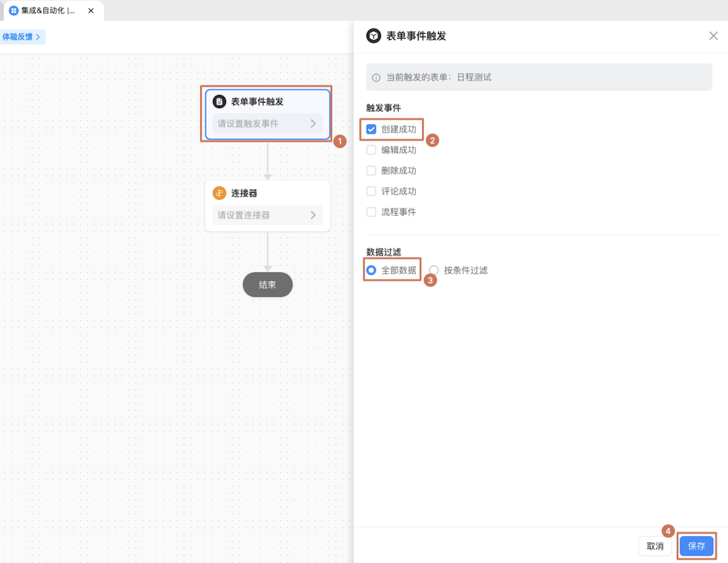Click the 数据过滤 section heading
728x563 pixels.
coord(384,251)
